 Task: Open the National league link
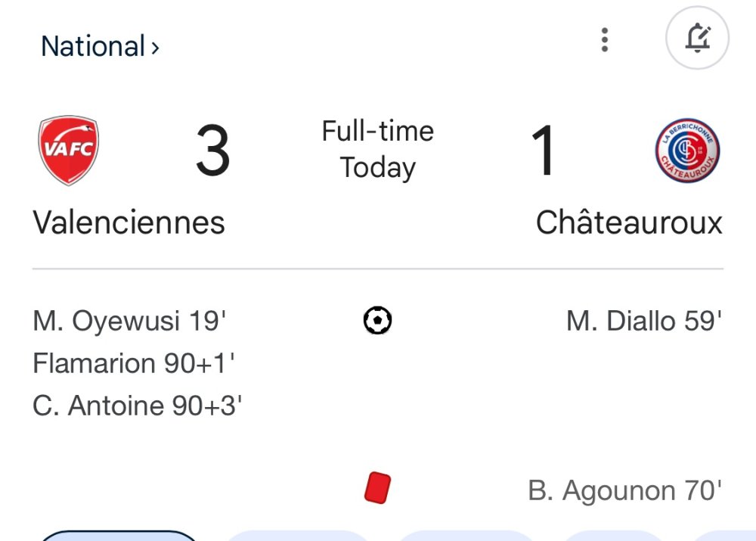click(x=92, y=47)
